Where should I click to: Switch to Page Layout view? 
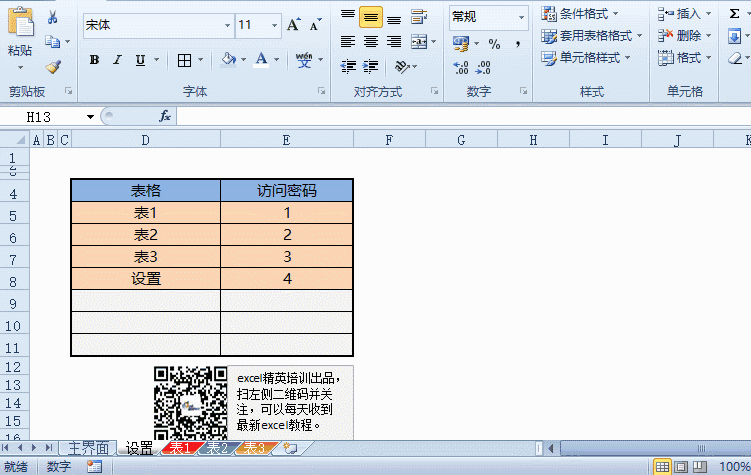coord(682,466)
